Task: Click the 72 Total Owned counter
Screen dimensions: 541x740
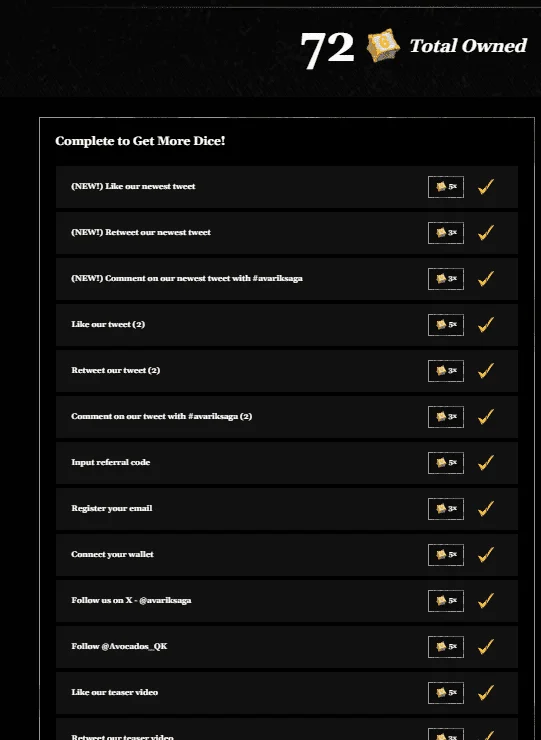Action: point(413,47)
